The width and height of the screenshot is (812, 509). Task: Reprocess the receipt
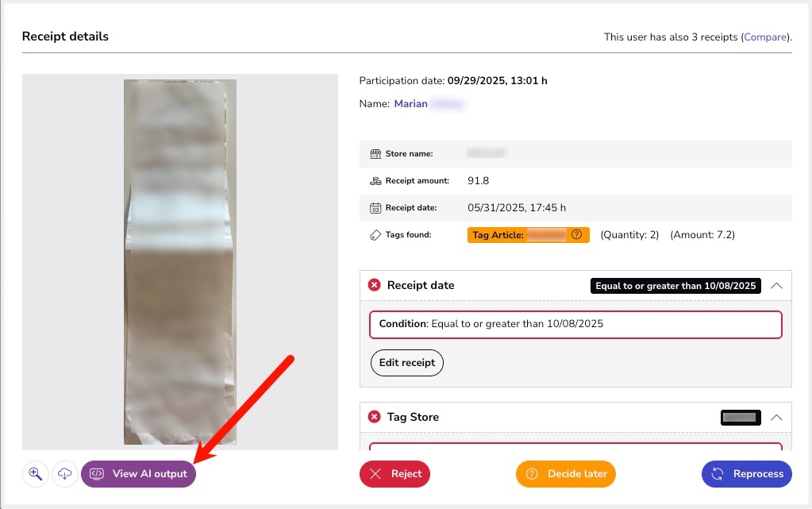pos(746,474)
